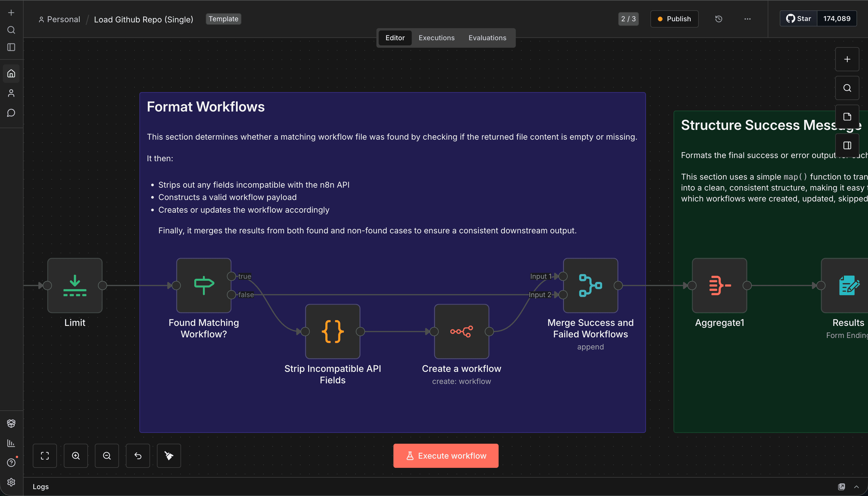
Task: Tidy up the workflow layout
Action: (169, 455)
